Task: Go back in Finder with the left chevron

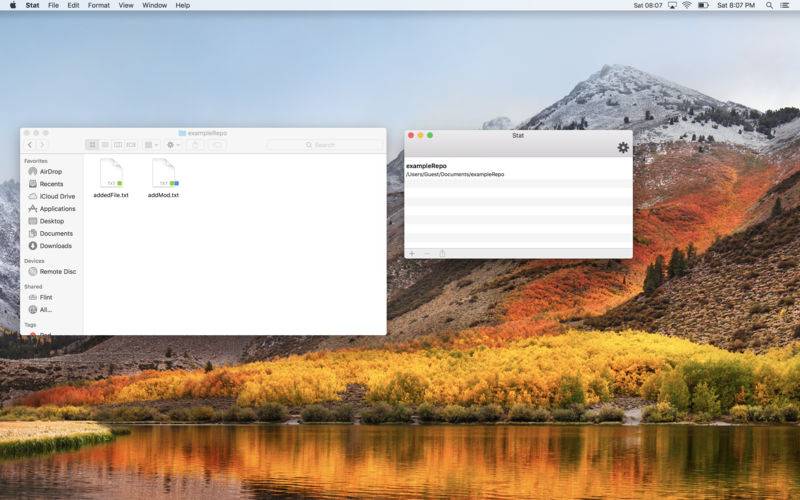Action: [30, 145]
